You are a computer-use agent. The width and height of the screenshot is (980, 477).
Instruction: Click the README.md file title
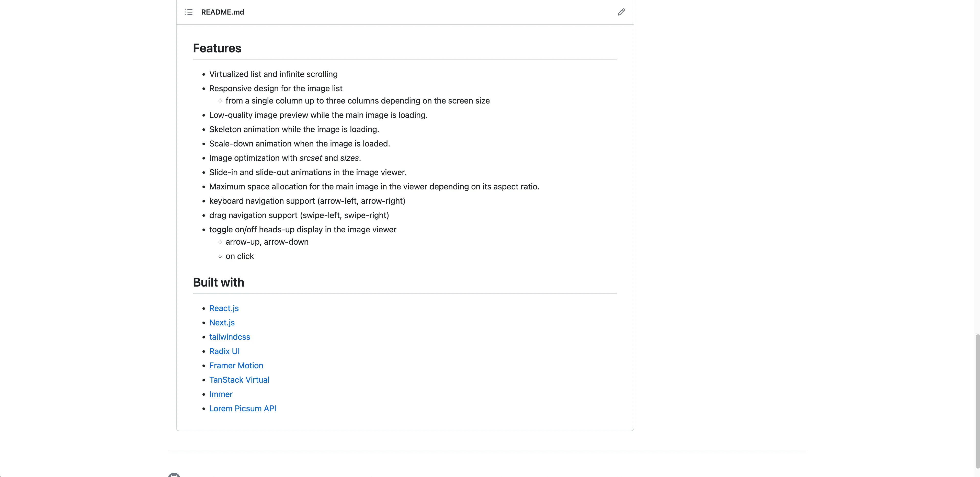222,12
